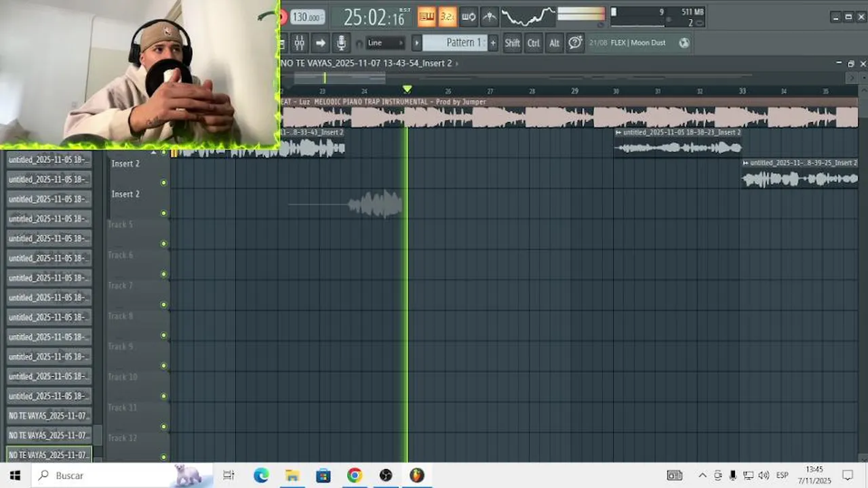Click the tempo field showing 130.000
Image resolution: width=868 pixels, height=488 pixels.
point(307,17)
